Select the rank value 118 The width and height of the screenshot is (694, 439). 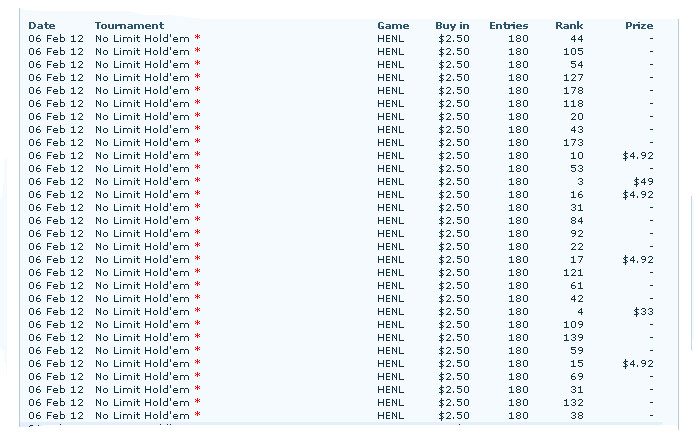coord(573,104)
